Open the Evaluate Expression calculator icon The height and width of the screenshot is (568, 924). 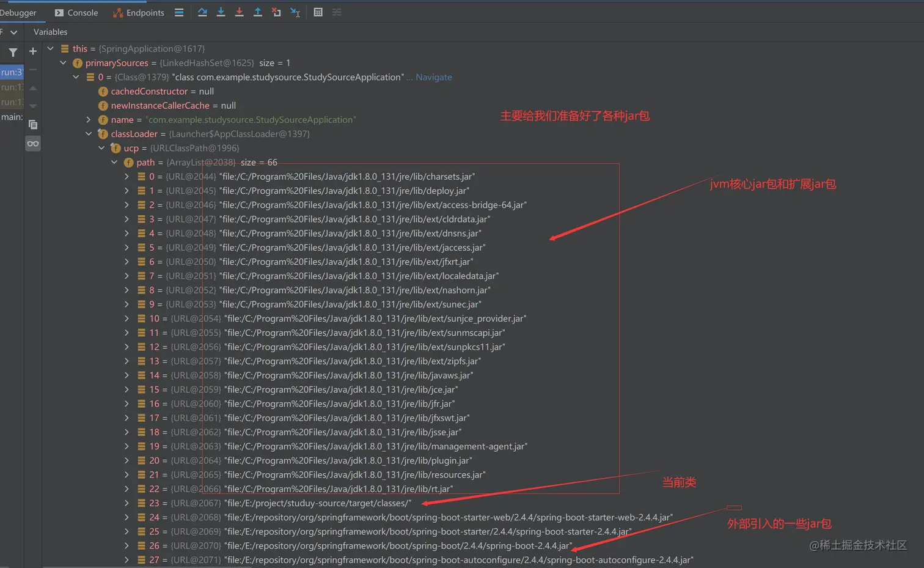tap(318, 12)
